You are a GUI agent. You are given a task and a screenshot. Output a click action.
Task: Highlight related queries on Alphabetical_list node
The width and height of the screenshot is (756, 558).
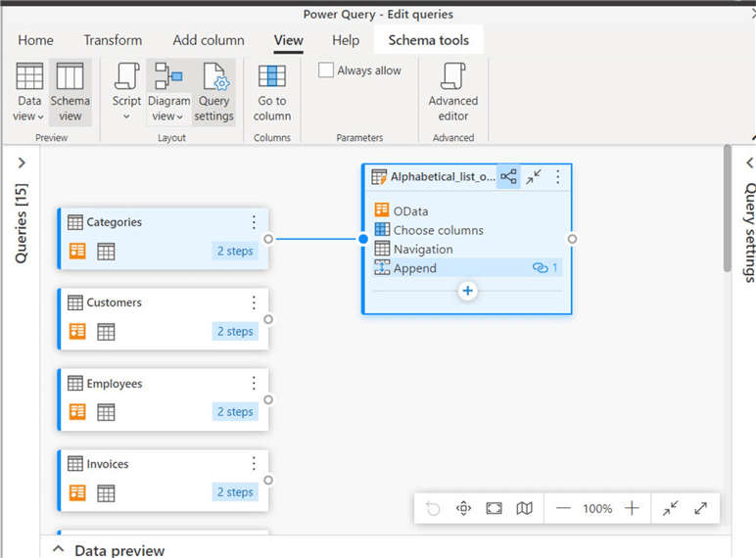[508, 177]
